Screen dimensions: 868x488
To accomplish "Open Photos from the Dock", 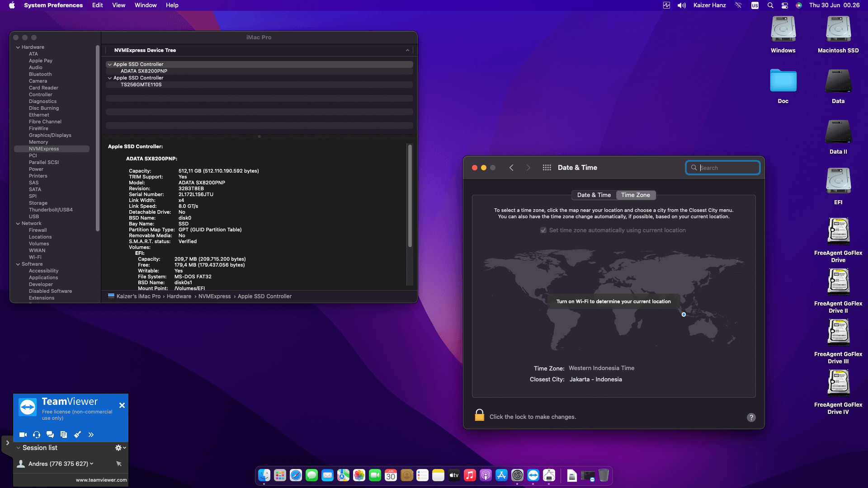I will coord(359,475).
